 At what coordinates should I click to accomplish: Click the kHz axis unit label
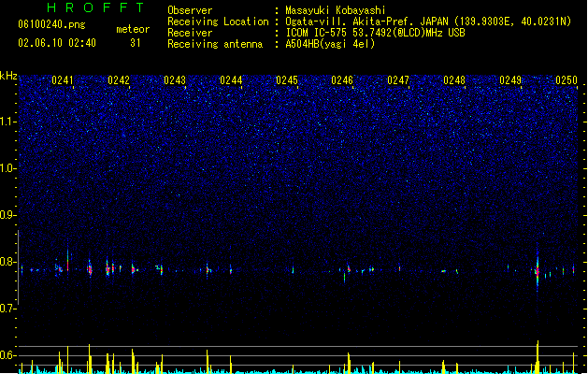[x=8, y=76]
